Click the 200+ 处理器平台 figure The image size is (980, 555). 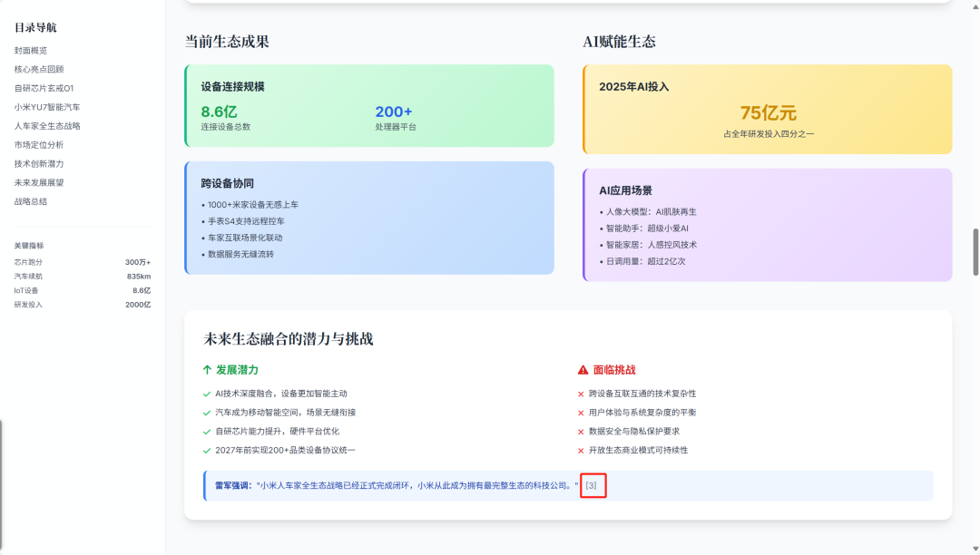point(394,112)
